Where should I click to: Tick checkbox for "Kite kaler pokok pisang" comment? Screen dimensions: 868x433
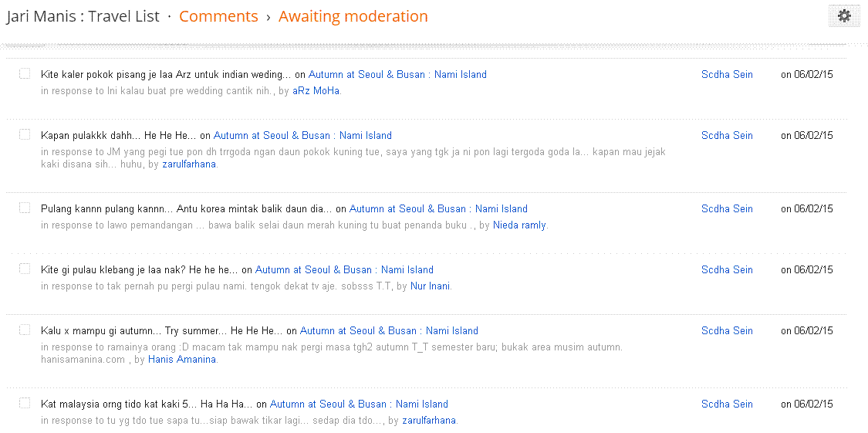(x=25, y=73)
